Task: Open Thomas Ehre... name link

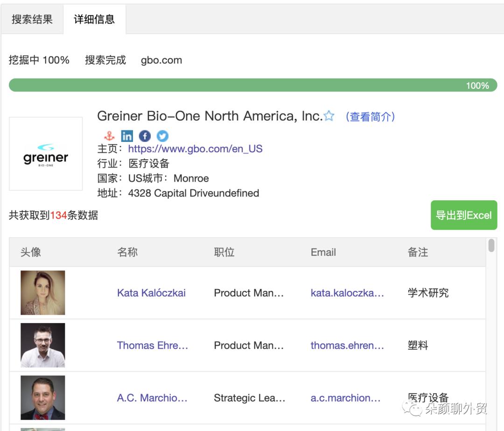Action: click(x=152, y=345)
